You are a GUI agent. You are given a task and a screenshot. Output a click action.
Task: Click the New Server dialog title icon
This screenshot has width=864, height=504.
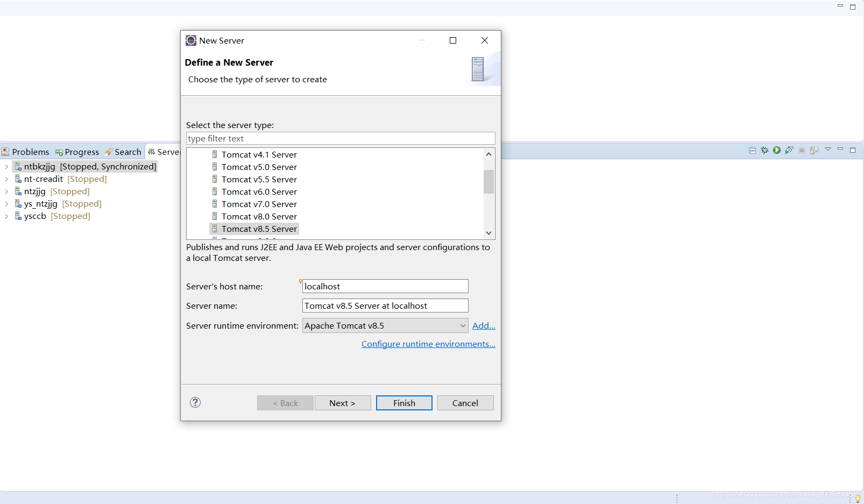pos(191,40)
